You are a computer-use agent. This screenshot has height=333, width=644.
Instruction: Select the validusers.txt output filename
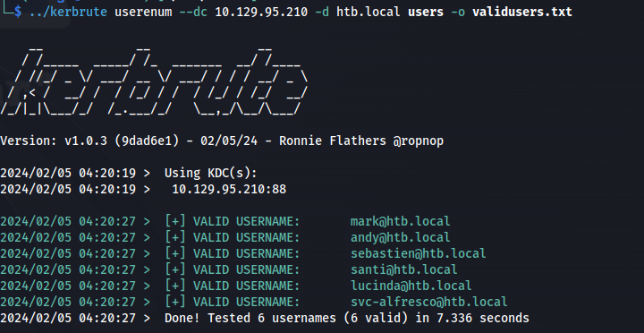522,12
